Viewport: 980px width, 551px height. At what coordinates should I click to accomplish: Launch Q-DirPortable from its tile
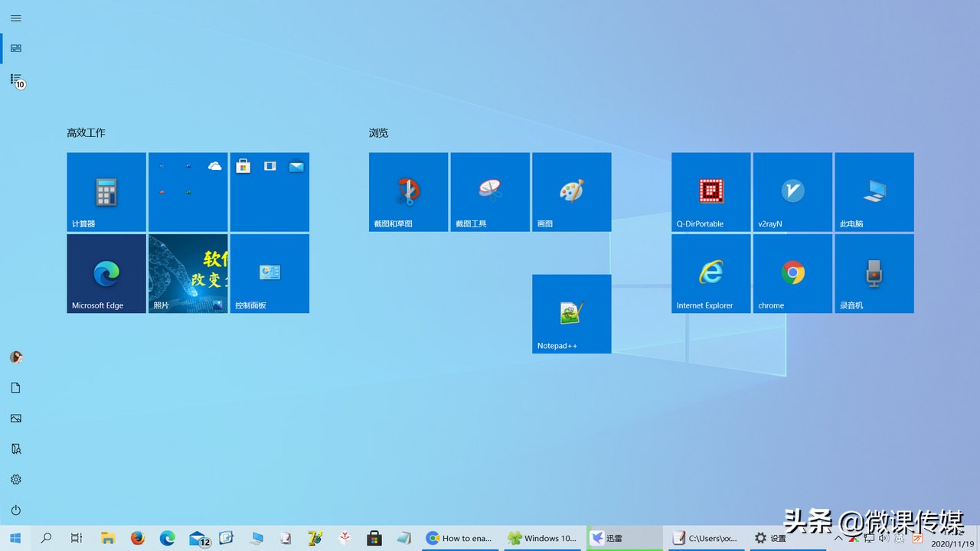(x=710, y=191)
